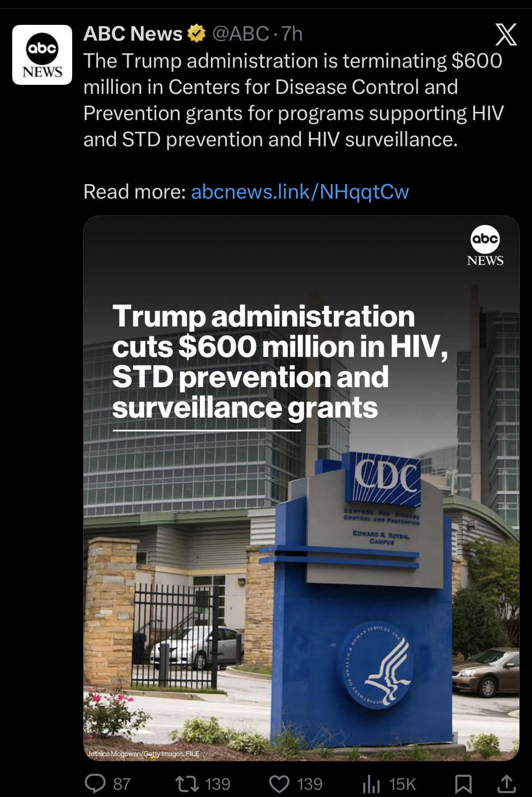The width and height of the screenshot is (532, 797).
Task: Like the tweet with heart icon
Action: click(x=279, y=784)
